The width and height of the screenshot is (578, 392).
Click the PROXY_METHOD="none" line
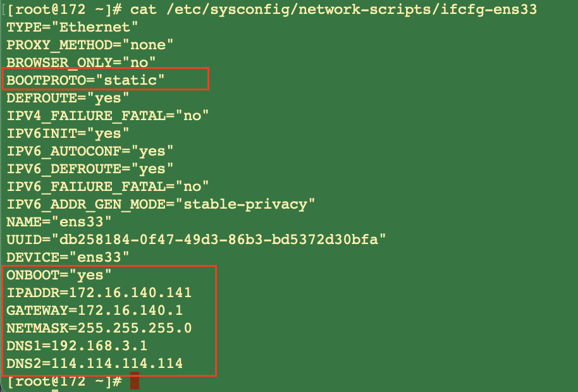(x=90, y=45)
